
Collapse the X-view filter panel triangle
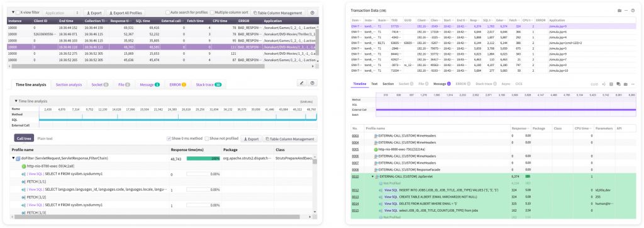point(13,13)
